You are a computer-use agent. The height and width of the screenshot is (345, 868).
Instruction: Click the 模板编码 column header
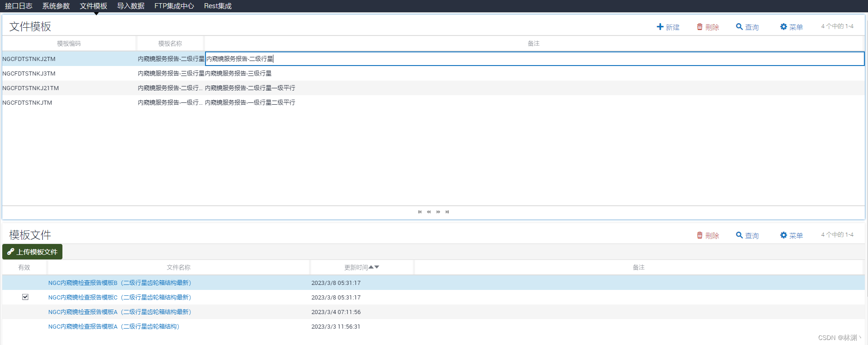69,43
